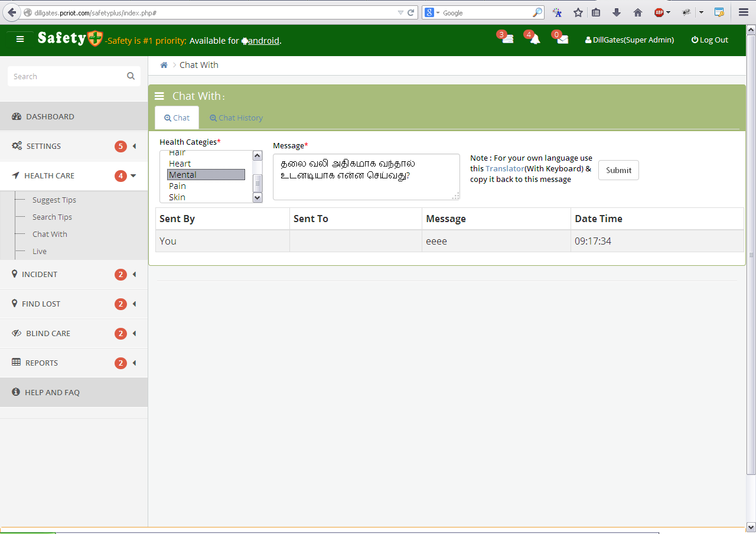Expand the Settings sidebar menu
Screen dimensions: 756x534
click(x=74, y=146)
